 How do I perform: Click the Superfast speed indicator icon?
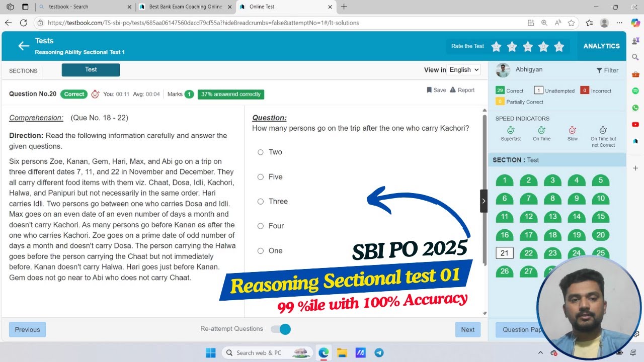[511, 131]
